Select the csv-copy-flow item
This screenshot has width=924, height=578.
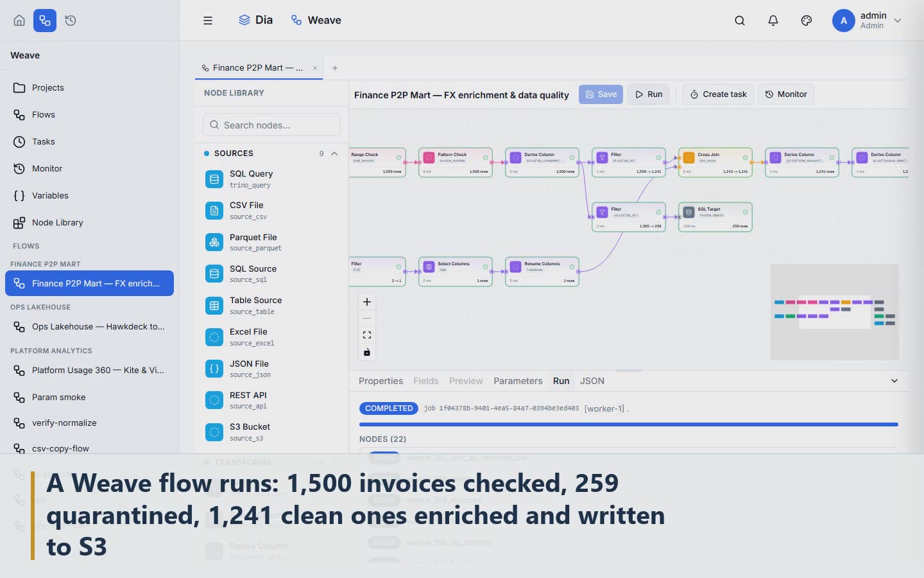pos(89,448)
